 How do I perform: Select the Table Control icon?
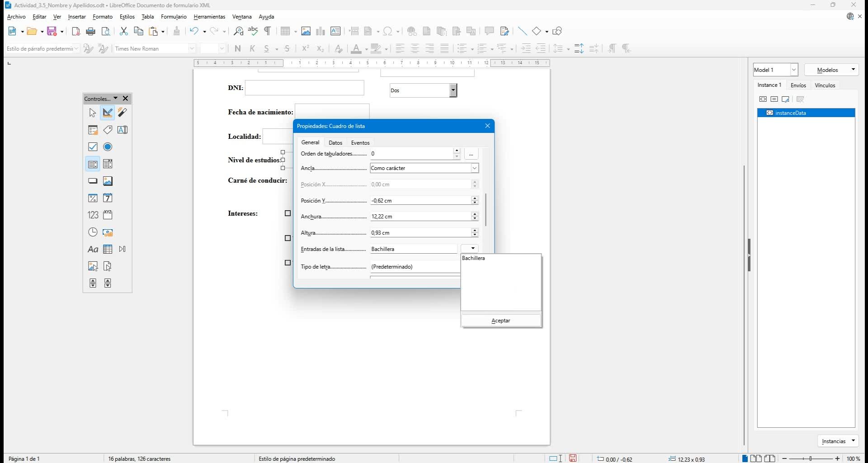pyautogui.click(x=108, y=249)
